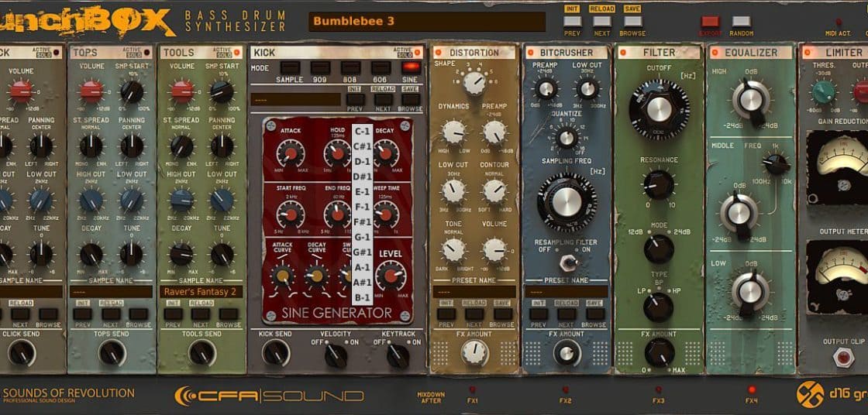The height and width of the screenshot is (415, 868).
Task: Click the Output Clip LED in Limiter
Action: click(844, 358)
